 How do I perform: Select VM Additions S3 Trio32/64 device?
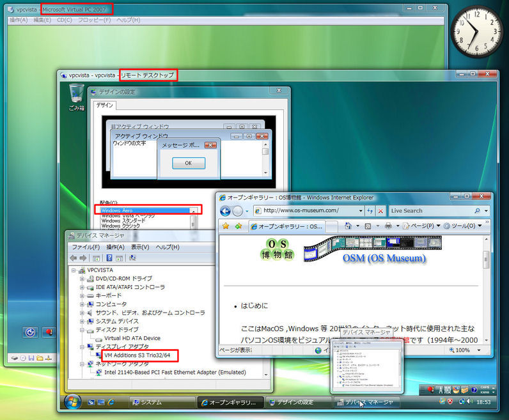click(x=137, y=355)
